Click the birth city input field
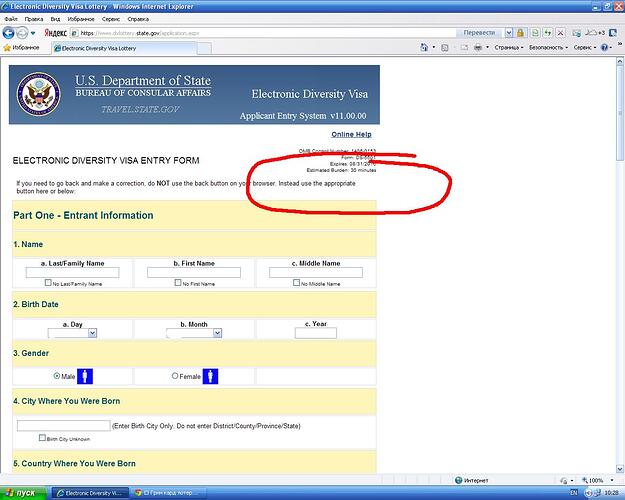Screen dimensions: 625x500 [x=64, y=425]
